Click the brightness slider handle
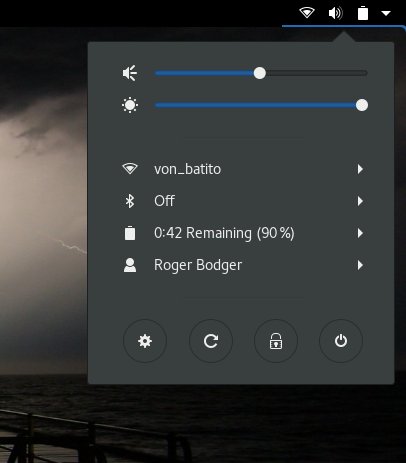This screenshot has height=463, width=406. point(362,105)
